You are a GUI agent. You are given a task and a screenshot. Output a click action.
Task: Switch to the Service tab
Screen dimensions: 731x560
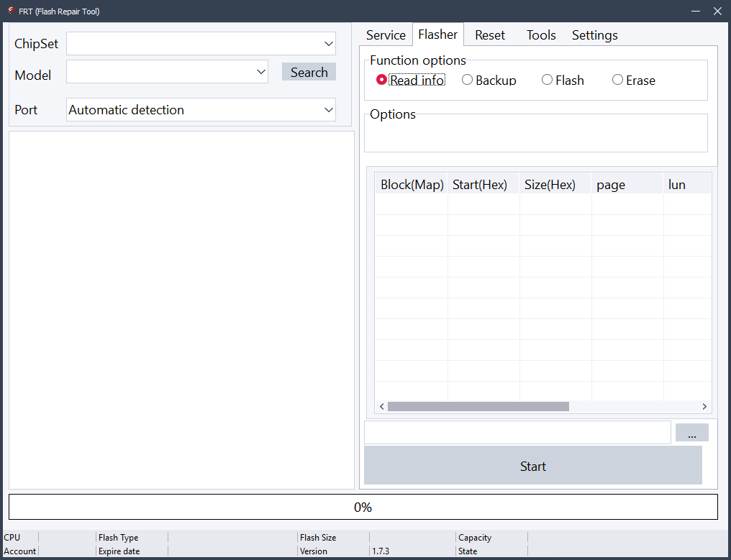(385, 35)
